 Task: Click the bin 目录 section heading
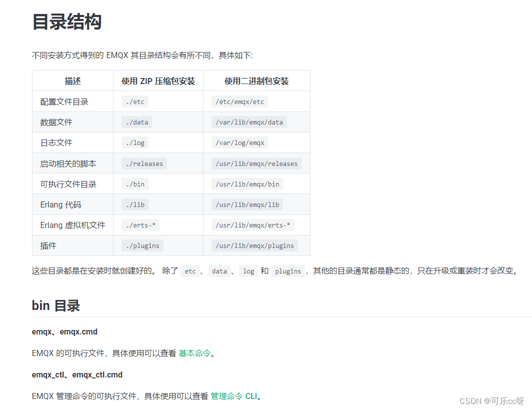(55, 305)
